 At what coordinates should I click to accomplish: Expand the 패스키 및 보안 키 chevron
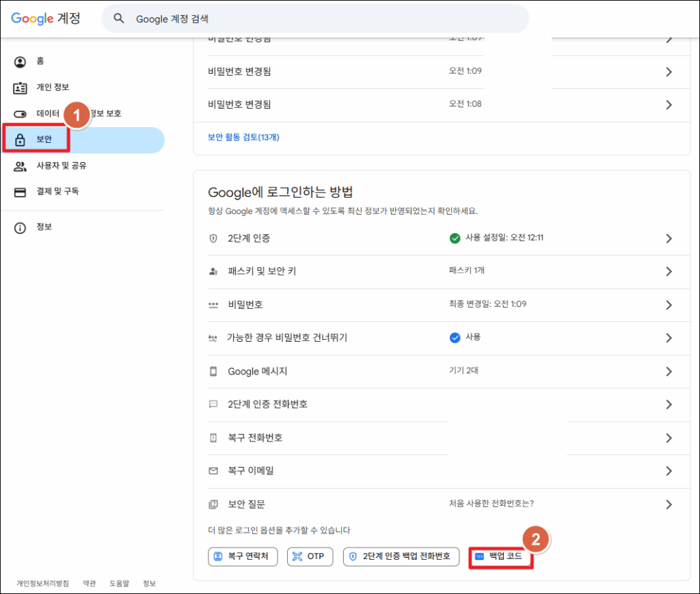point(669,271)
